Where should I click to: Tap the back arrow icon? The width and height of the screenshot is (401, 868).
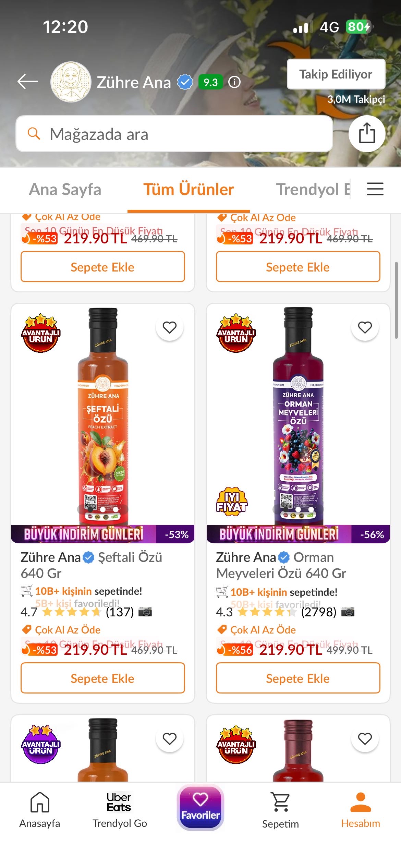28,82
